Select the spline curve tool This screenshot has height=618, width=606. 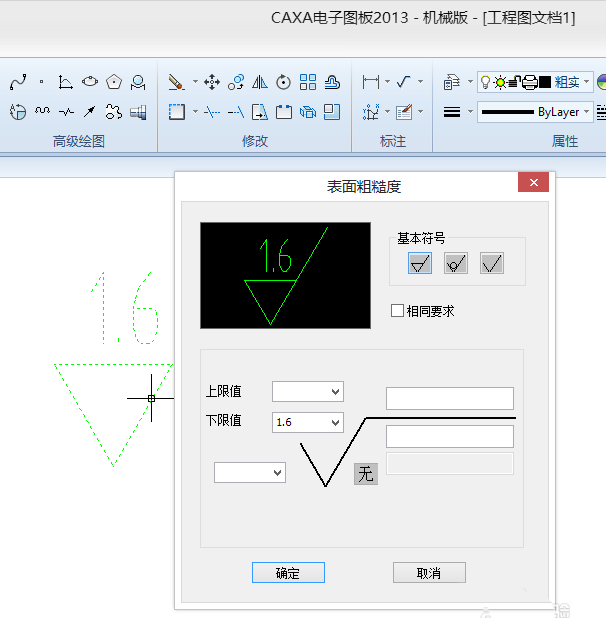[18, 82]
